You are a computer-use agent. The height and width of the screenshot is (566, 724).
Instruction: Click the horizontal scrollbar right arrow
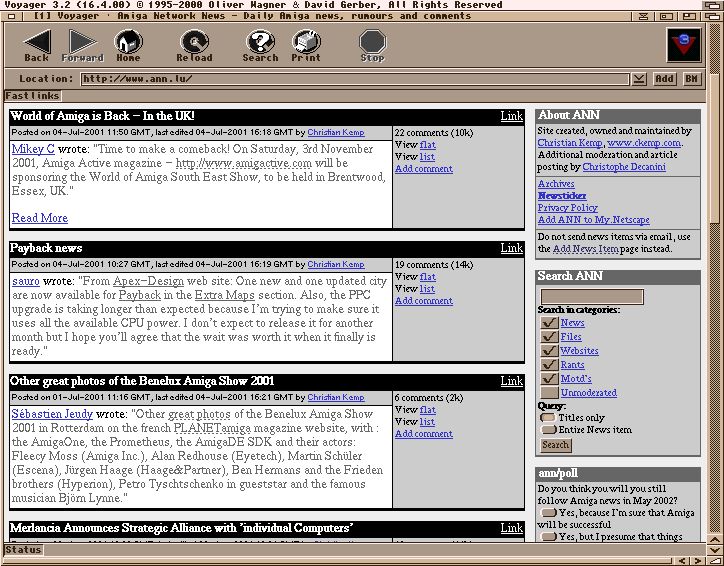[698, 561]
